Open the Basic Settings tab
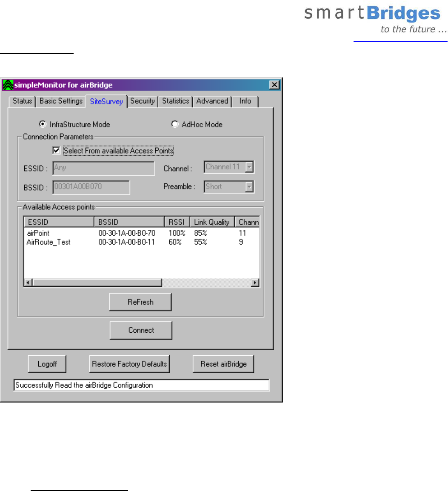This screenshot has width=448, height=491. tap(61, 101)
